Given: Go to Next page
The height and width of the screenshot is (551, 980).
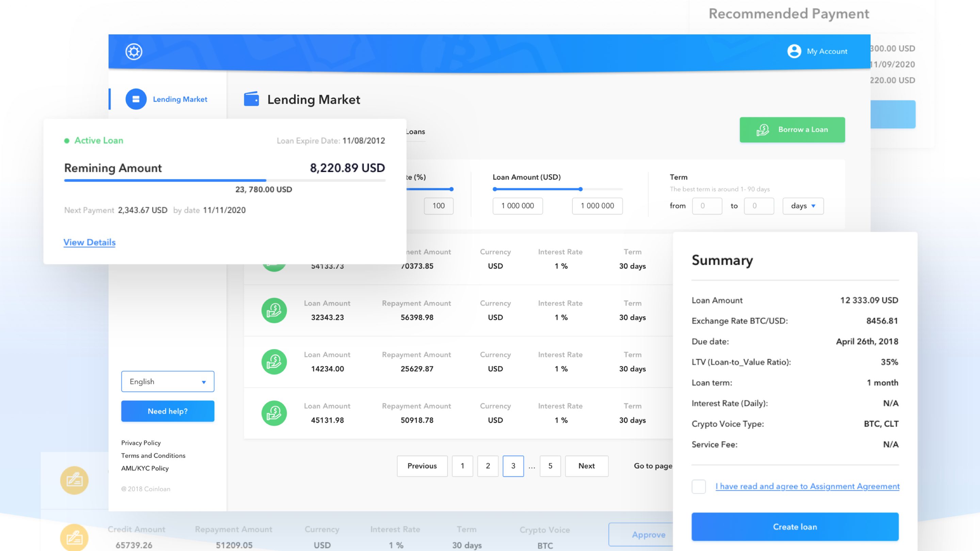Looking at the screenshot, I should tap(586, 466).
